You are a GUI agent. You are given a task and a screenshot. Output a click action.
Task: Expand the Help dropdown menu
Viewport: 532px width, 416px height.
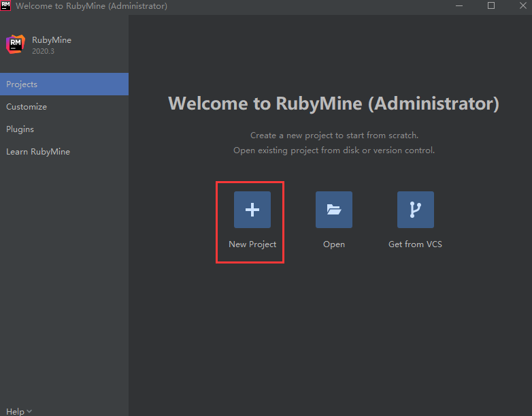(x=19, y=411)
